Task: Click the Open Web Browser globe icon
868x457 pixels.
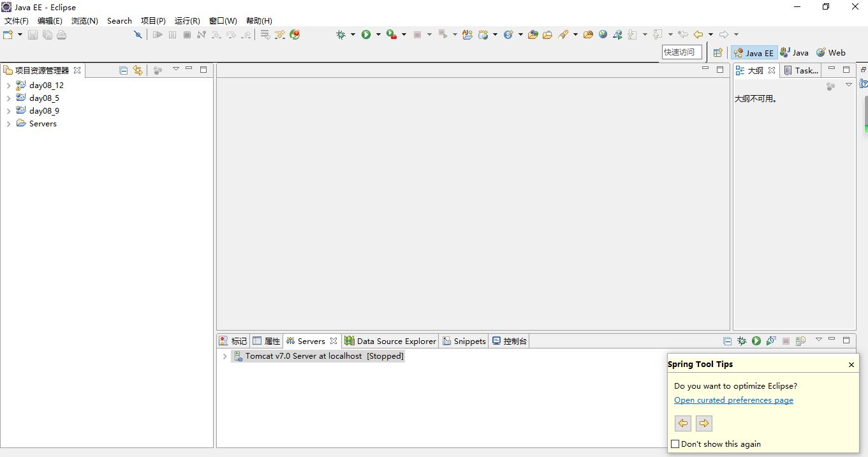Action: pos(603,34)
